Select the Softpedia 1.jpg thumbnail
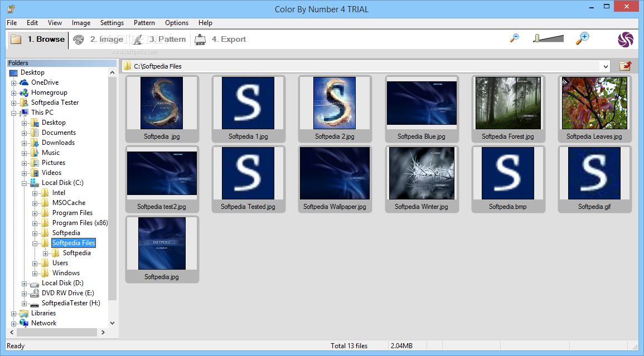This screenshot has height=356, width=644. tap(248, 109)
